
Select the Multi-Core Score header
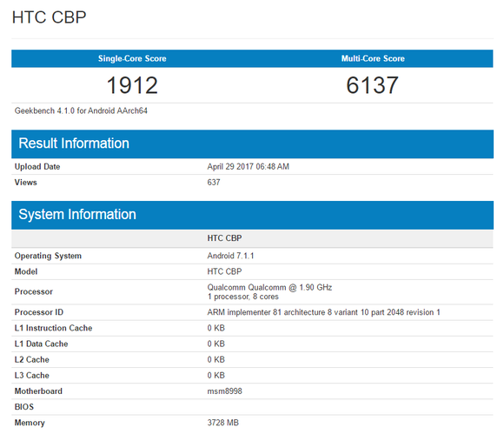pos(373,58)
